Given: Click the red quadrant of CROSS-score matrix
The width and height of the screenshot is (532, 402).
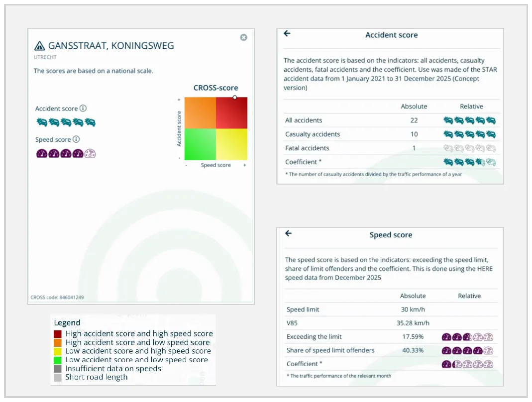Looking at the screenshot, I should click(x=232, y=113).
